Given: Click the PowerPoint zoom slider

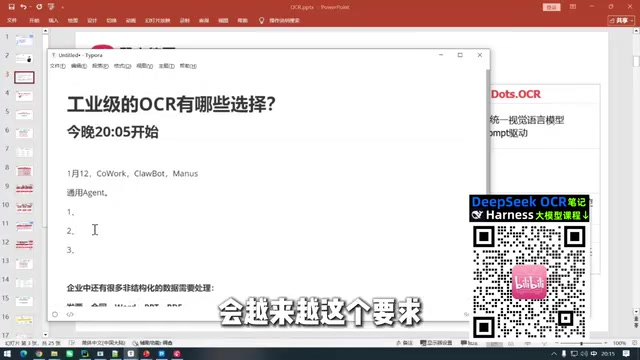Looking at the screenshot, I should (581, 343).
